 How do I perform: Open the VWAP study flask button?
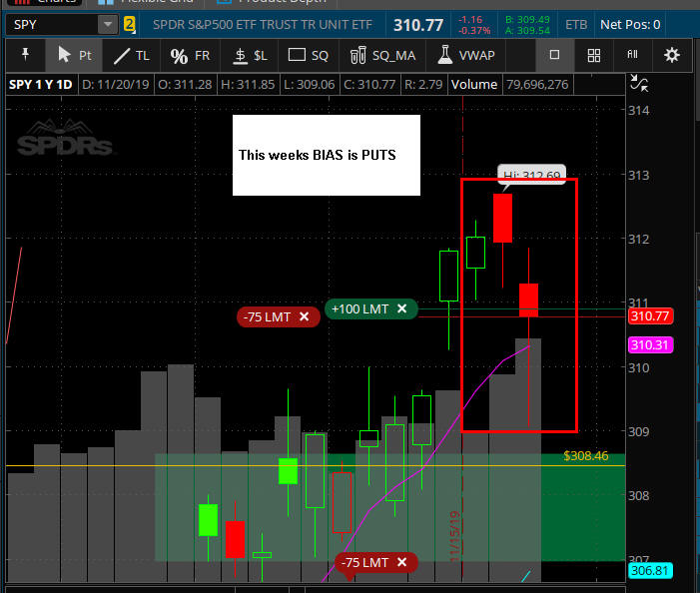click(466, 55)
